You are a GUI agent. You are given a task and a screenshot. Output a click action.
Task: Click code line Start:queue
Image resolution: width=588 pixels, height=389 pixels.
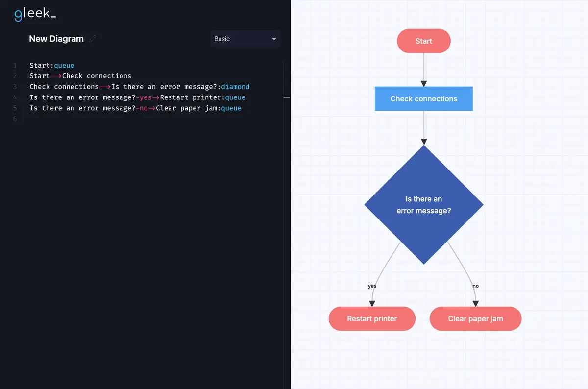pos(52,65)
